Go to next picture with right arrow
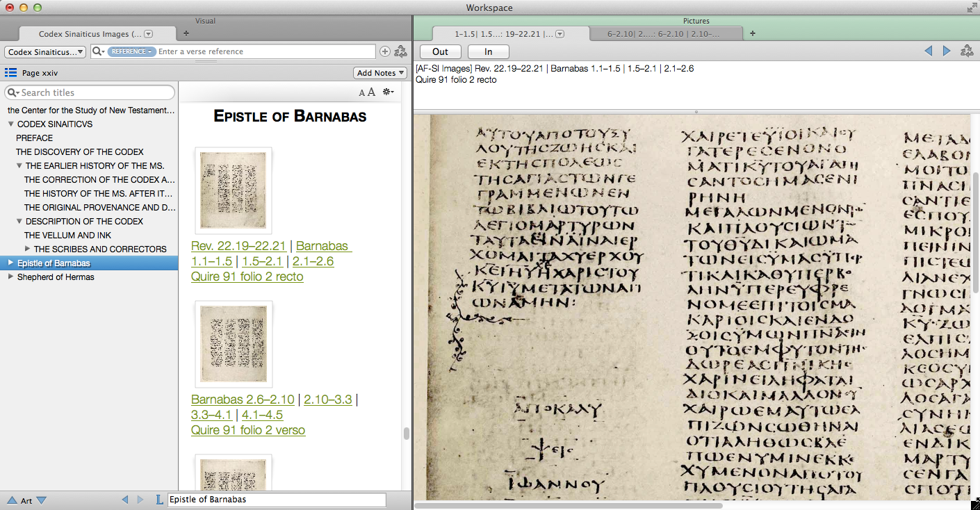The width and height of the screenshot is (980, 510). tap(947, 51)
